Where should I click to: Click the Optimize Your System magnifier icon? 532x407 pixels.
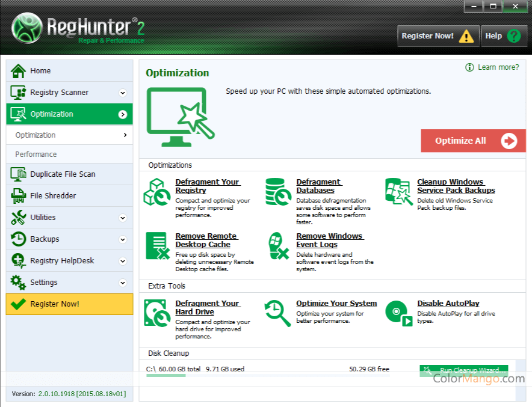tap(278, 313)
